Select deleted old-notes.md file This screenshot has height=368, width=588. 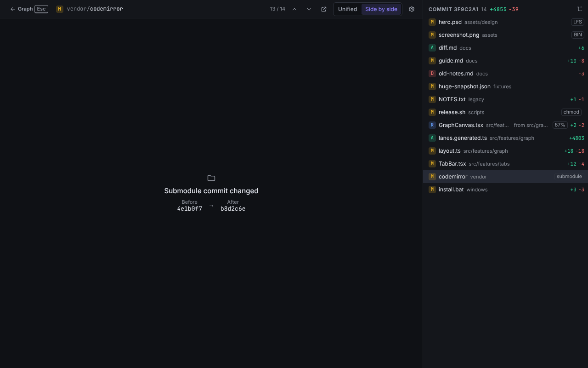(x=505, y=74)
